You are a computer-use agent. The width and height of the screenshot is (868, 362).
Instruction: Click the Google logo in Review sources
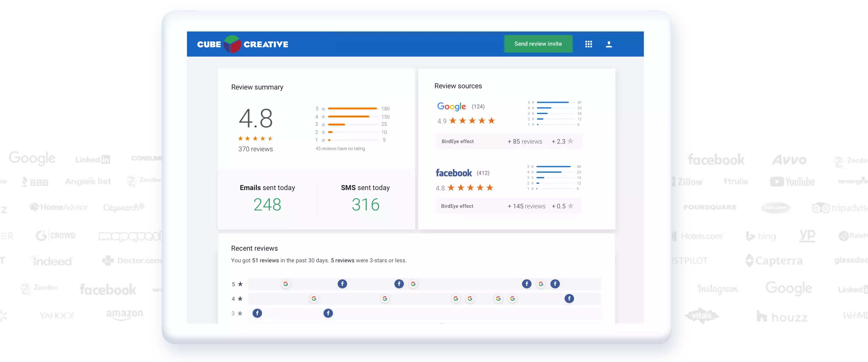[451, 106]
